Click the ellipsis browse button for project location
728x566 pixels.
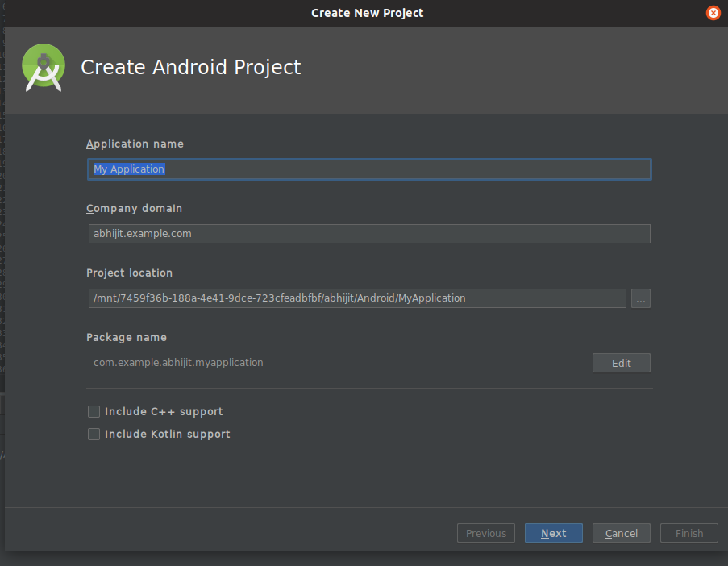click(640, 298)
